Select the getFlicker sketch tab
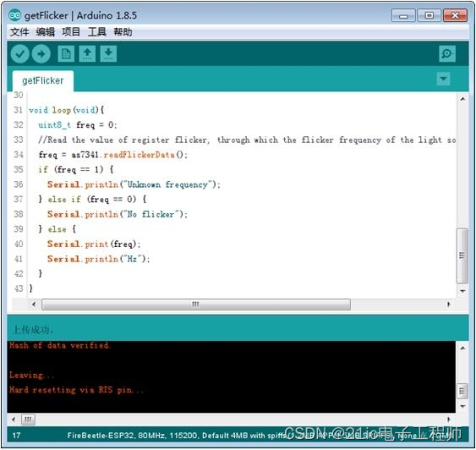This screenshot has height=450, width=476. click(43, 80)
